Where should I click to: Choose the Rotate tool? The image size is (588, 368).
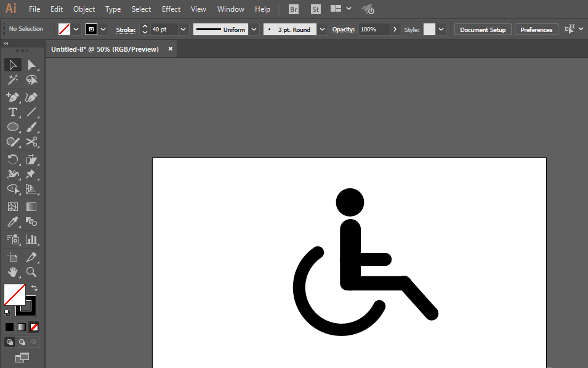point(13,159)
